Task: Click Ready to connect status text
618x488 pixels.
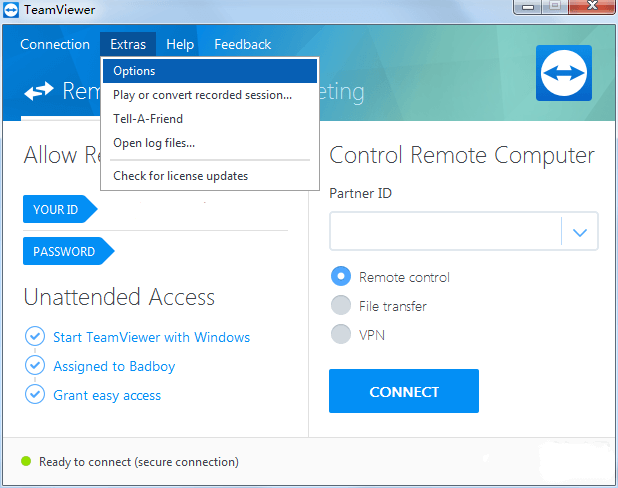Action: [139, 462]
